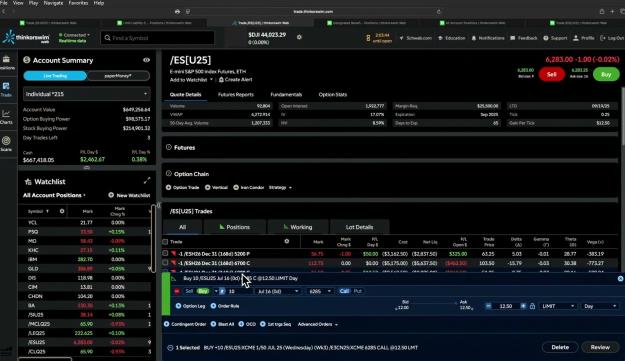Viewport: 625px width, 361px height.
Task: Open Education link in header
Action: [x=452, y=38]
